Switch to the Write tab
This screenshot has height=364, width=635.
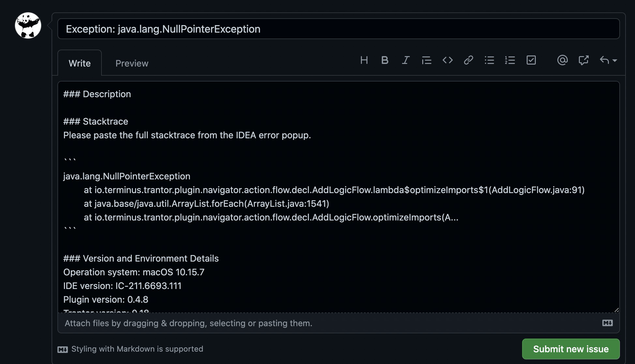point(80,63)
